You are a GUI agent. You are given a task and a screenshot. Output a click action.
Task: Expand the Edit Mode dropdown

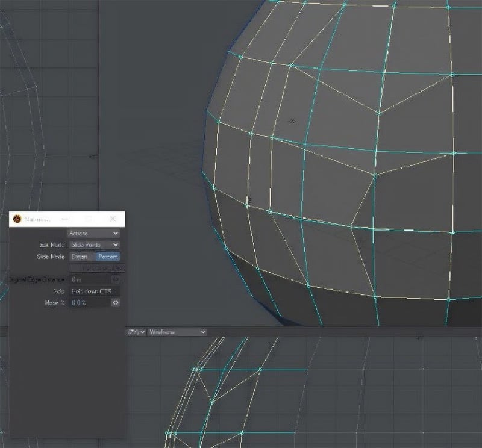pyautogui.click(x=95, y=245)
